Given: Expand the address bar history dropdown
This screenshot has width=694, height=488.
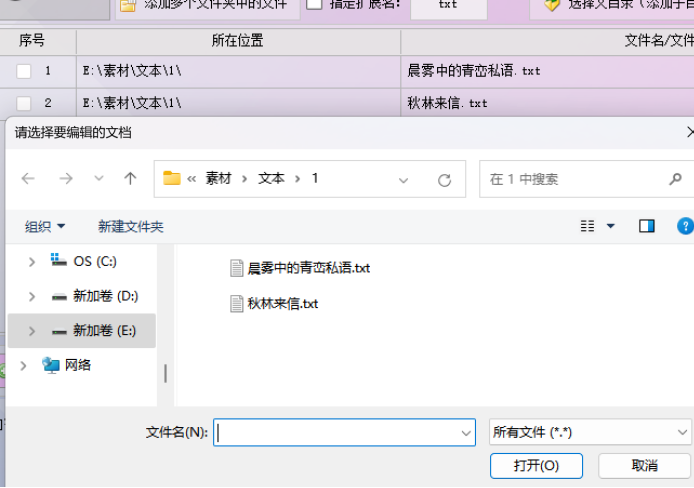Looking at the screenshot, I should click(x=404, y=180).
